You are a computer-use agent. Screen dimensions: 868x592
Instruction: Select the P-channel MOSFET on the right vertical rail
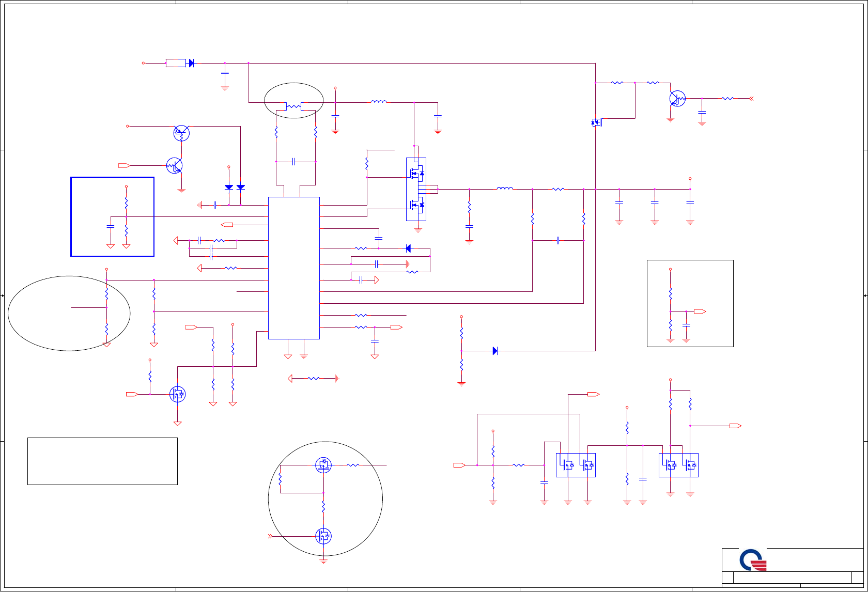point(596,122)
